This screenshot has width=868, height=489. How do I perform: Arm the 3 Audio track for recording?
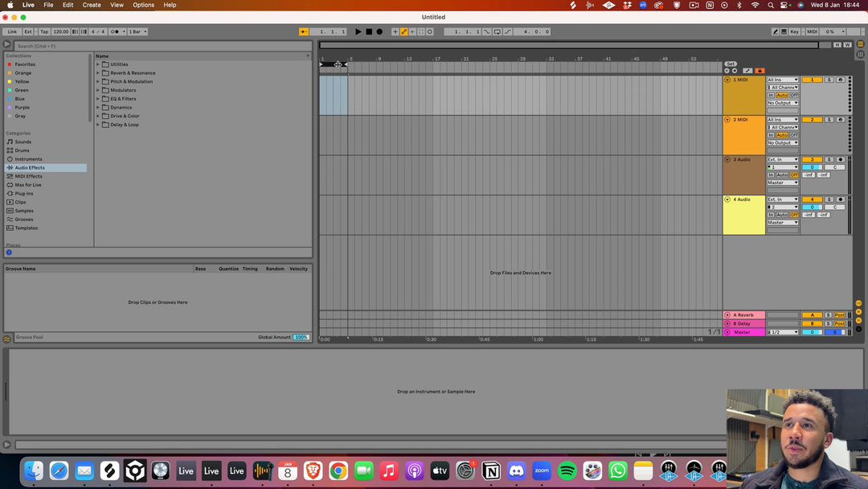tap(841, 159)
